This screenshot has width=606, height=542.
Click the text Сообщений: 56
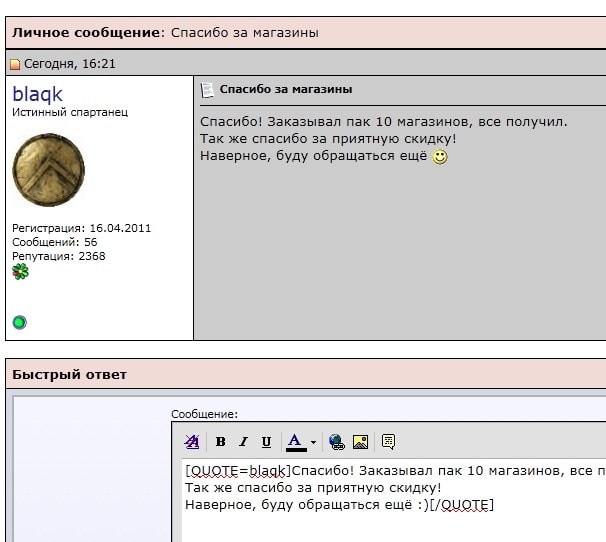[54, 242]
